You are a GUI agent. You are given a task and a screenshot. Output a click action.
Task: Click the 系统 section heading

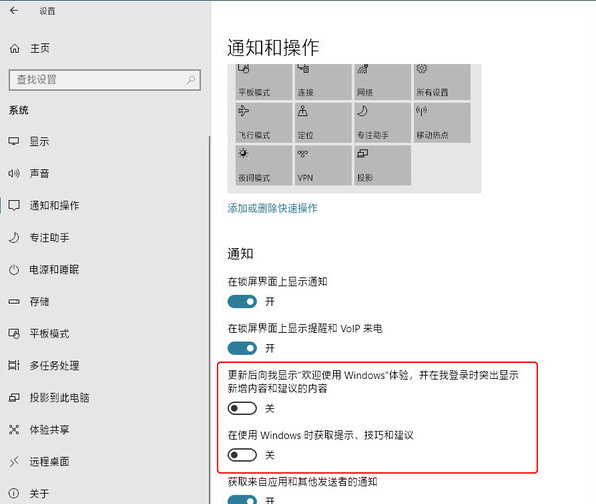tap(19, 111)
